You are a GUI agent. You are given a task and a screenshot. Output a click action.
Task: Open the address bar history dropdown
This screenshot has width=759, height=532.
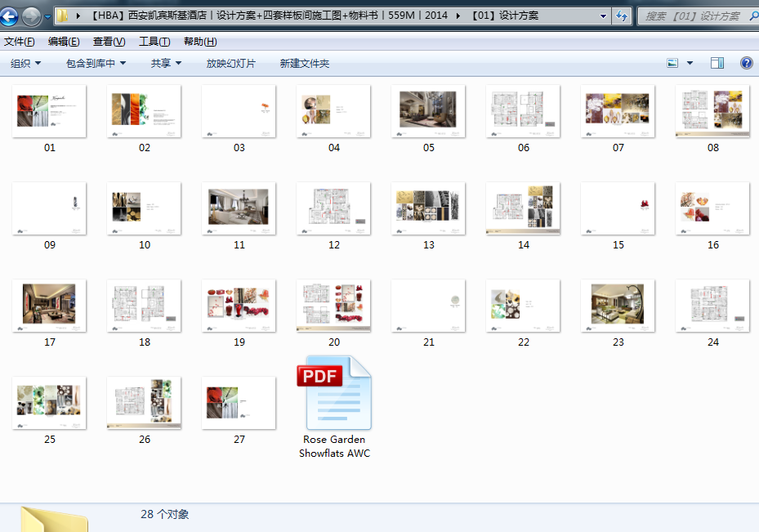(x=603, y=16)
